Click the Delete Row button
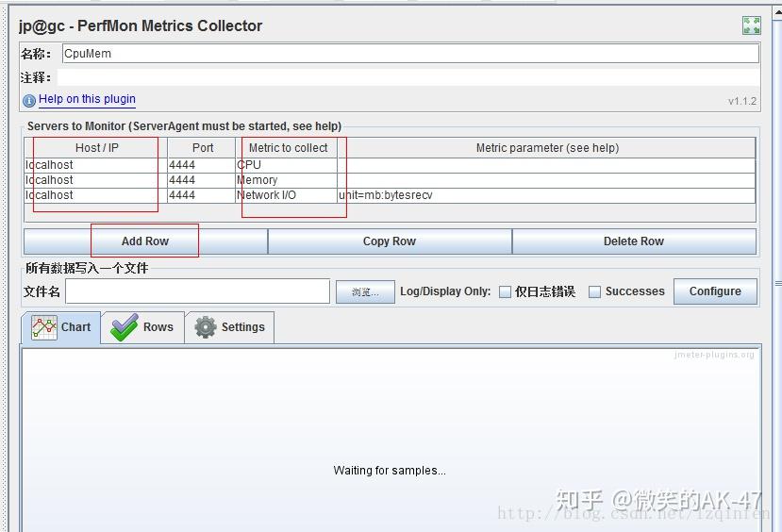 tap(634, 241)
